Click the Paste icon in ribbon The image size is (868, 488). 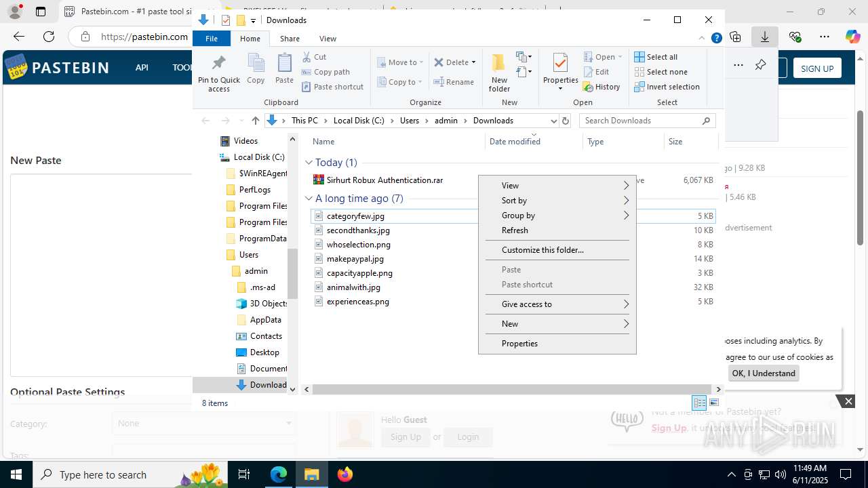coord(284,63)
